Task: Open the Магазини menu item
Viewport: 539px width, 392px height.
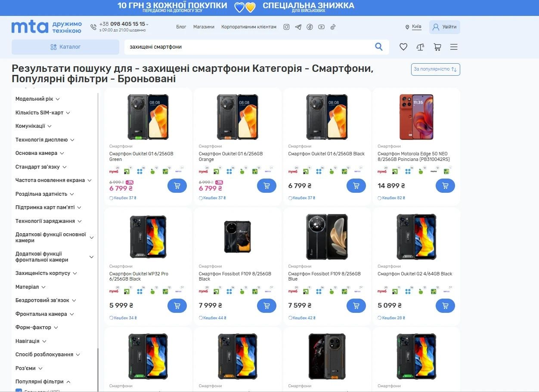Action: tap(204, 27)
